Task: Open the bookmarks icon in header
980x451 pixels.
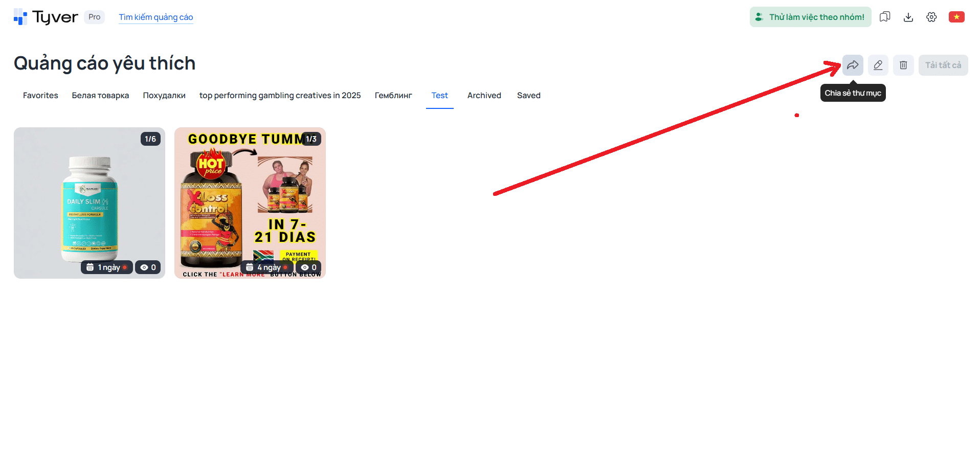Action: pos(885,17)
